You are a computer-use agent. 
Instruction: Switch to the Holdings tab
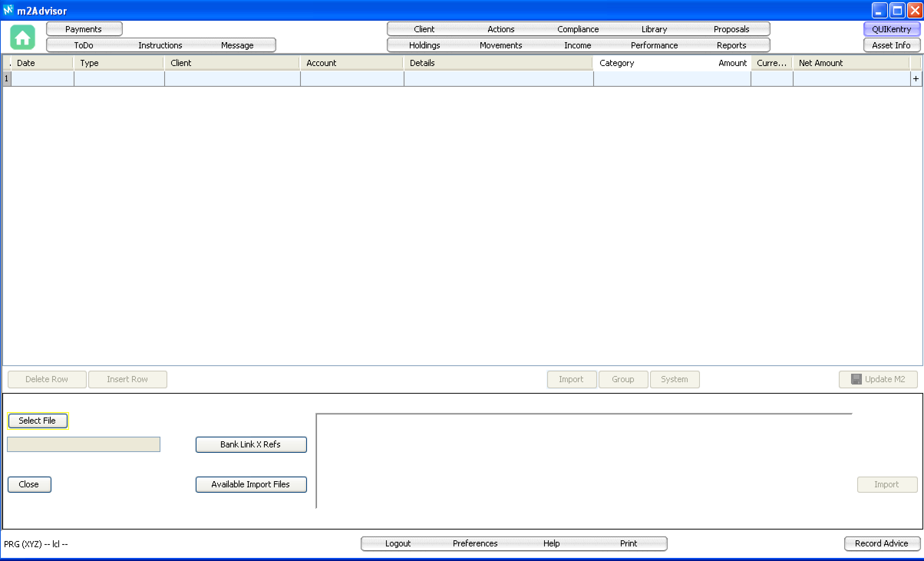pos(424,45)
